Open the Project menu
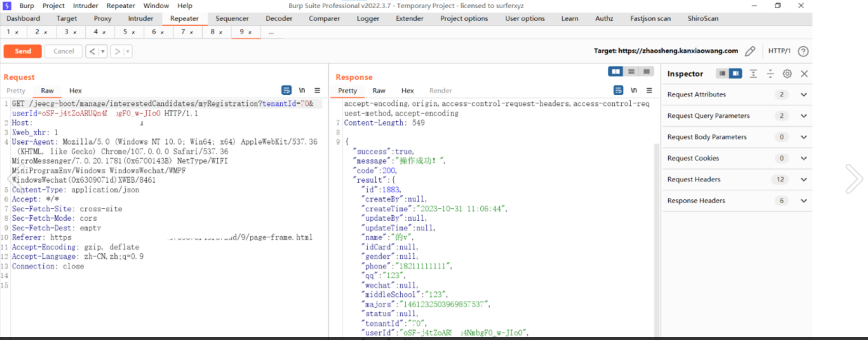 click(x=54, y=6)
